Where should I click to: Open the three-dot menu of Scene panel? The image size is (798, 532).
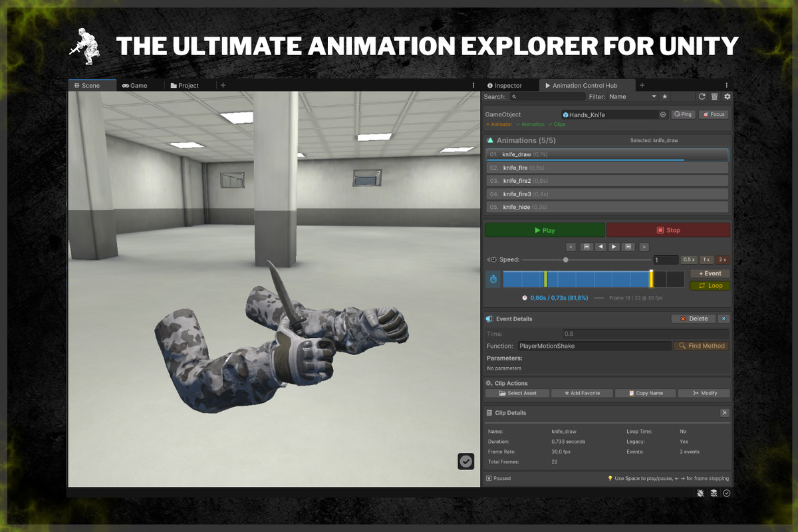(473, 85)
